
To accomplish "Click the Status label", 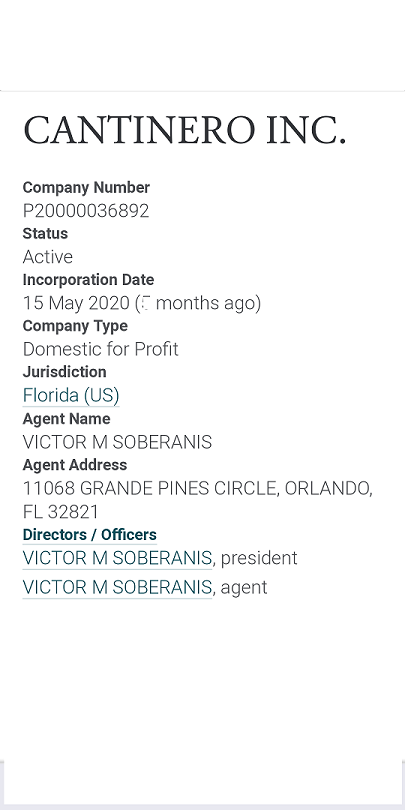I will tap(45, 233).
